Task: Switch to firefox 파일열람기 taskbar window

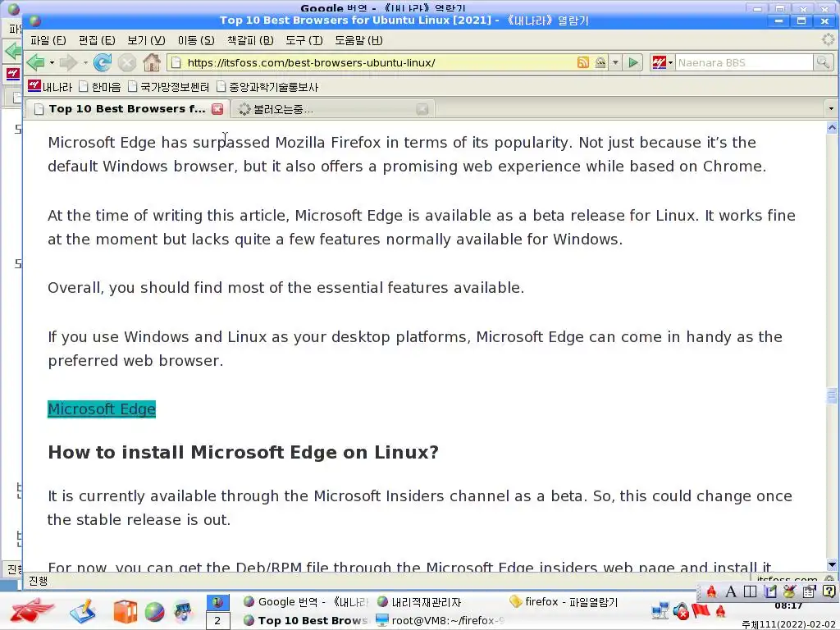Action: [x=564, y=602]
